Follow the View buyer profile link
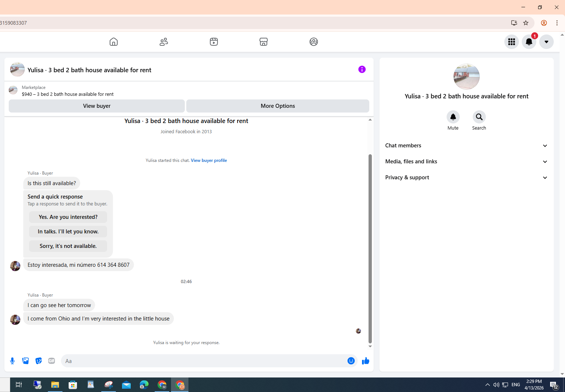This screenshot has width=565, height=392. point(209,160)
